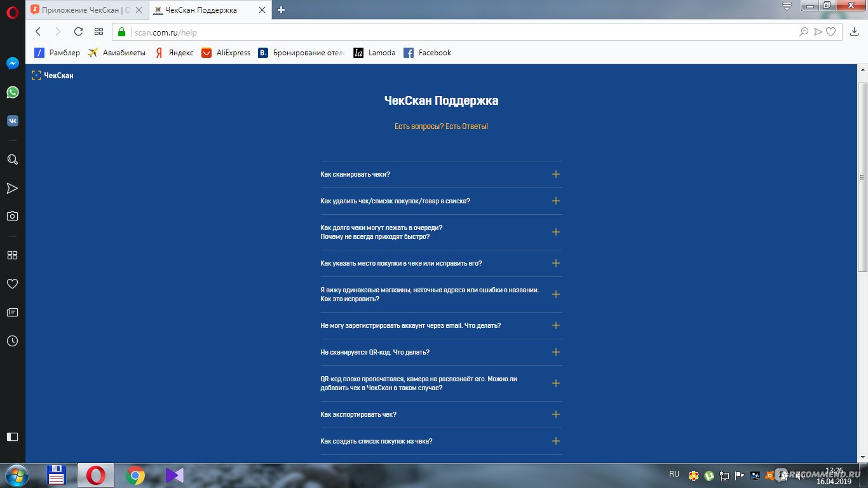Expand 'Я вижу одинаковые магазины' plus
The image size is (868, 488).
pyautogui.click(x=556, y=294)
